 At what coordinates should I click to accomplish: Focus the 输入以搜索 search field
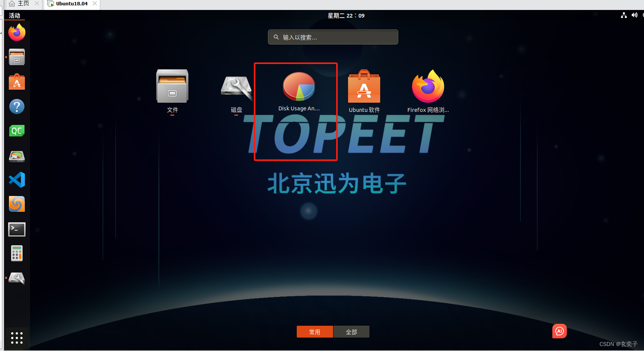[x=333, y=37]
